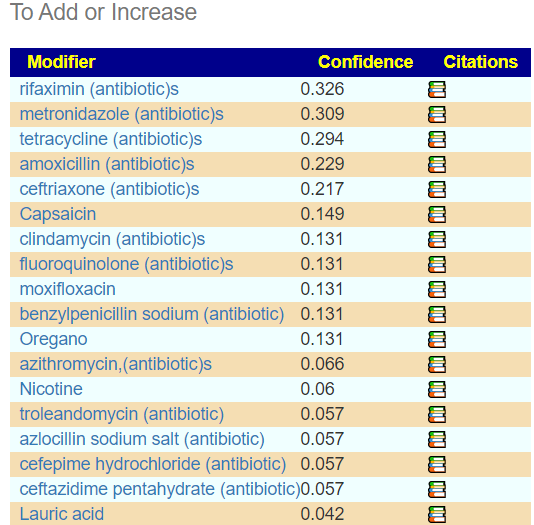Open the rifaximin (antibiotic)s link

coord(99,89)
